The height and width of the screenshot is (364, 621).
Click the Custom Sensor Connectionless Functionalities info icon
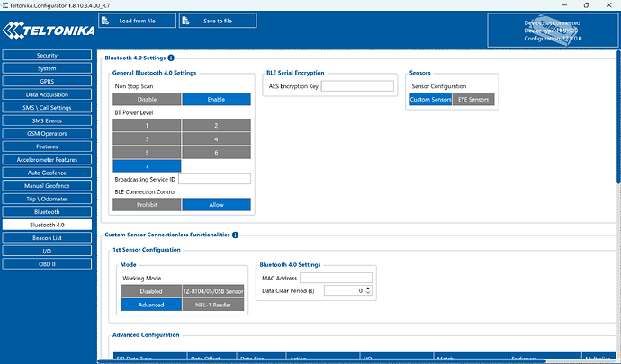(235, 235)
